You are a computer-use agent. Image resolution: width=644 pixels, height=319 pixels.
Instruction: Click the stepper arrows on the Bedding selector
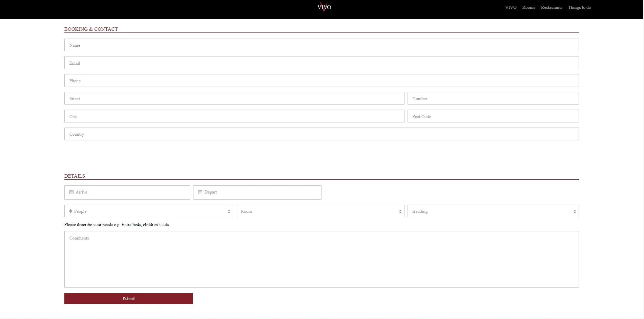(x=574, y=211)
